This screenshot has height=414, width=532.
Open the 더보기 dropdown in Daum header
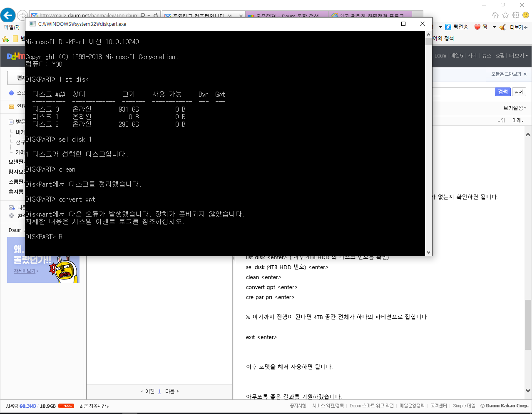pos(518,56)
